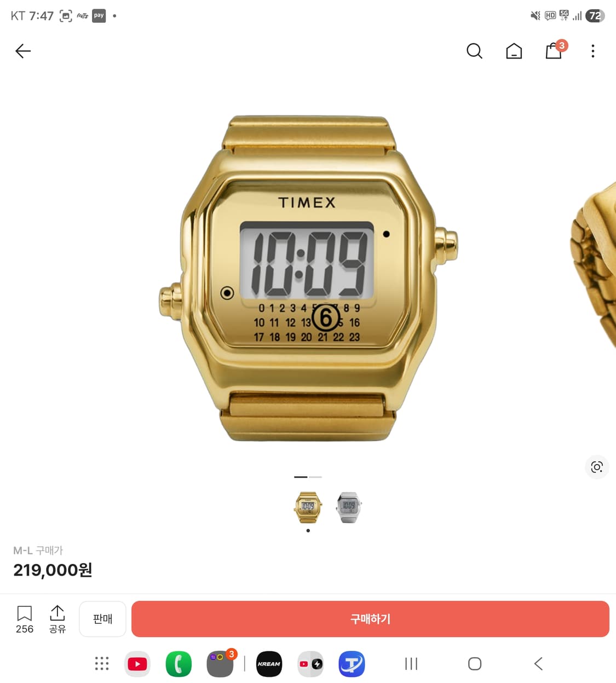Tap the image search lens icon
This screenshot has height=683, width=616.
tap(597, 467)
